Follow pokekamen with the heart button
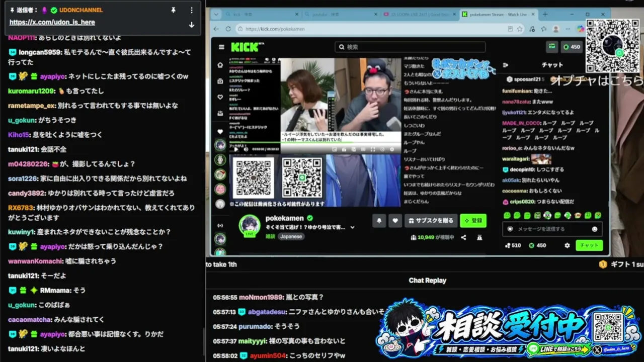Image resolution: width=644 pixels, height=362 pixels. point(395,220)
